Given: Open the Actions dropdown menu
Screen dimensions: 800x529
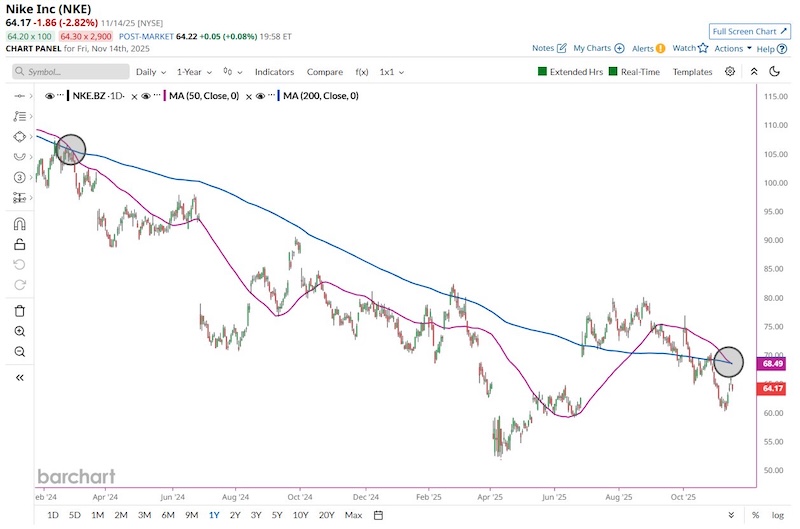Looking at the screenshot, I should [x=733, y=48].
